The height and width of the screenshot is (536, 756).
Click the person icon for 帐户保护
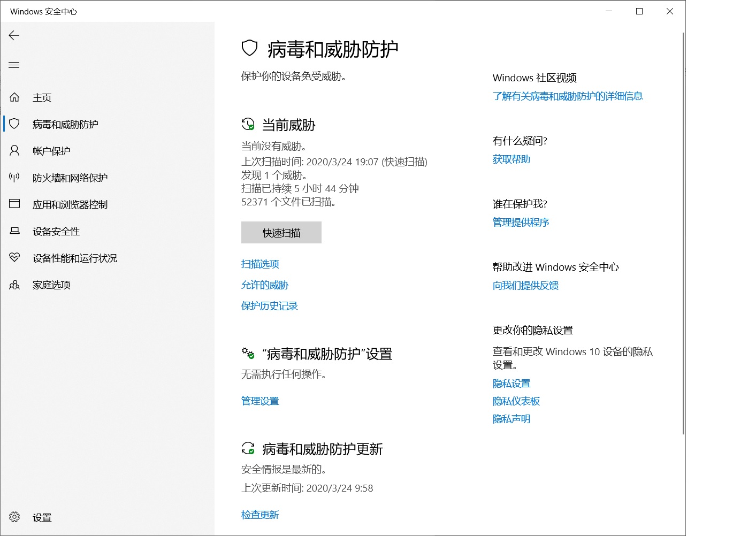click(x=14, y=151)
